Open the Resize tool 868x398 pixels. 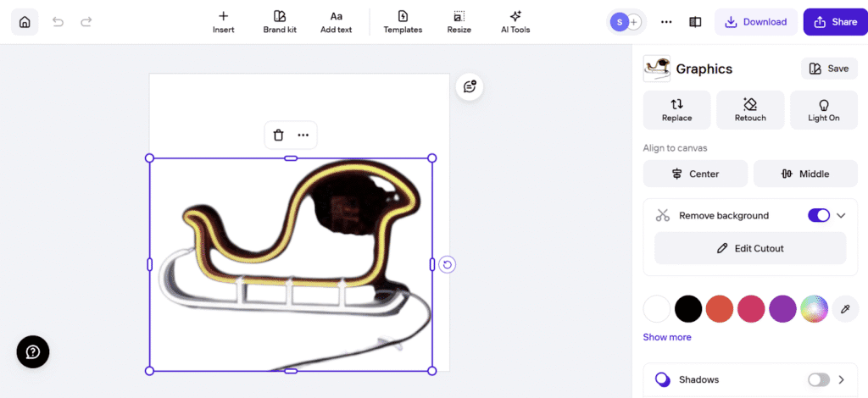click(459, 22)
